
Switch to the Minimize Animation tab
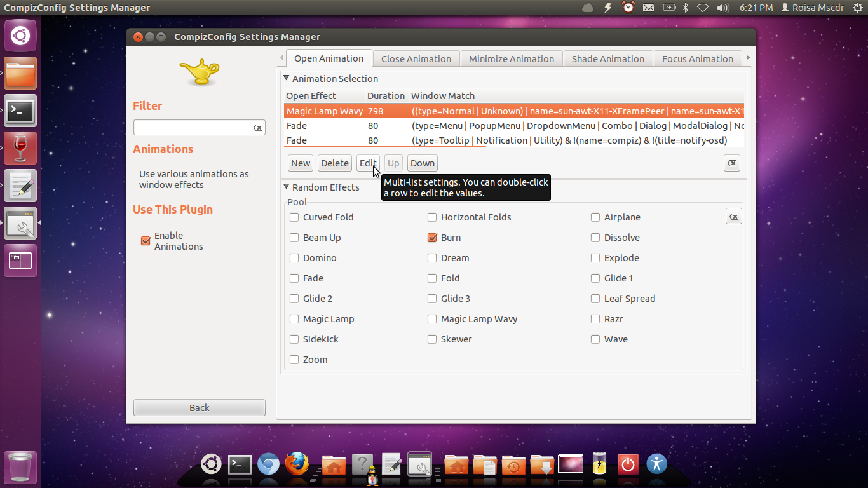point(512,59)
